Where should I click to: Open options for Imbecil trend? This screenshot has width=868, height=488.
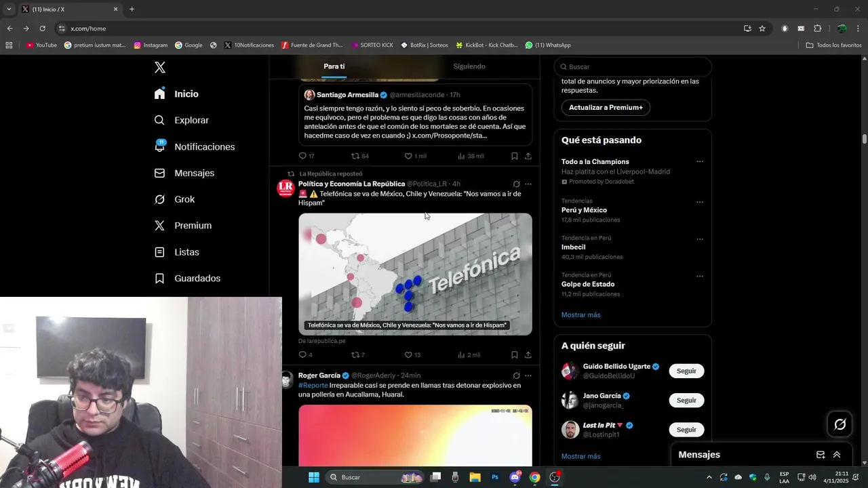click(x=700, y=239)
